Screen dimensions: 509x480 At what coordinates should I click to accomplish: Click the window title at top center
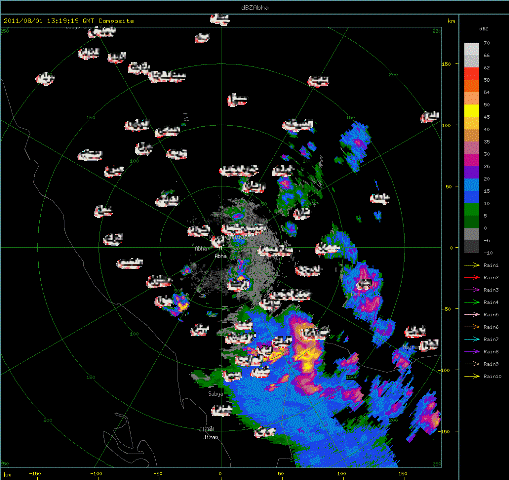coord(254,7)
